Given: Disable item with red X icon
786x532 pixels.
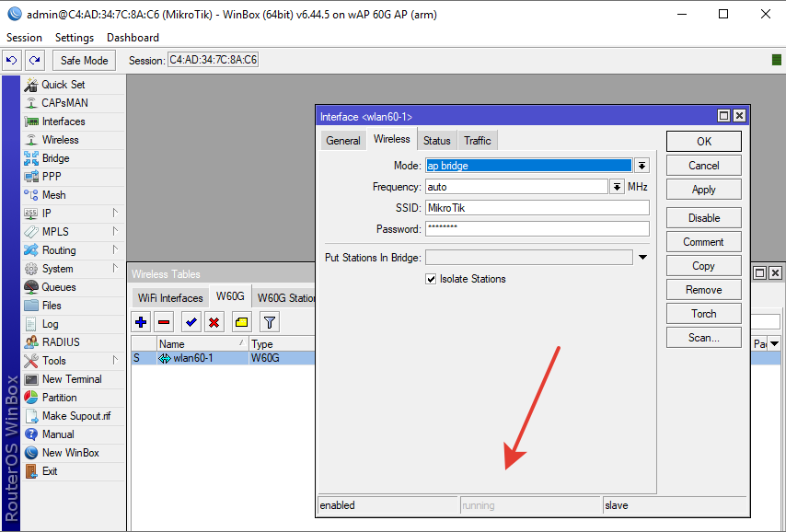Looking at the screenshot, I should tap(214, 322).
